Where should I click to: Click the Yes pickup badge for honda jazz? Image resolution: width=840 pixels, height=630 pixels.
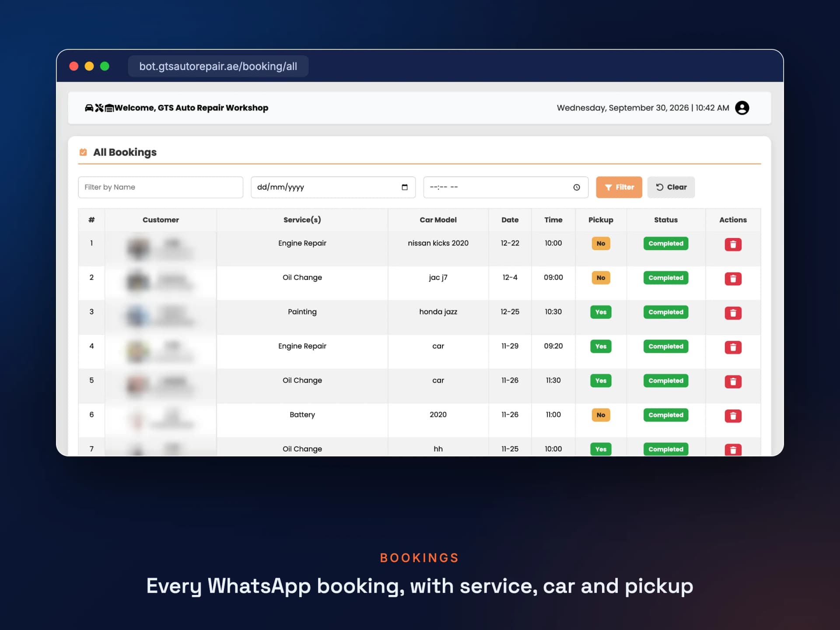click(x=601, y=312)
